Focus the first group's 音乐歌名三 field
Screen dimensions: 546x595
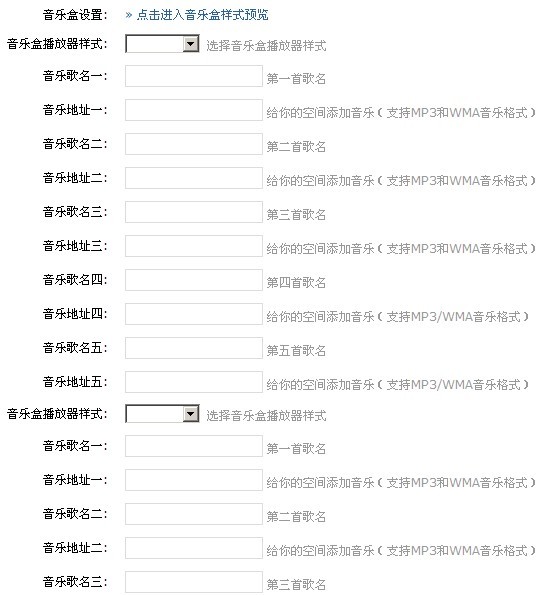tap(194, 212)
